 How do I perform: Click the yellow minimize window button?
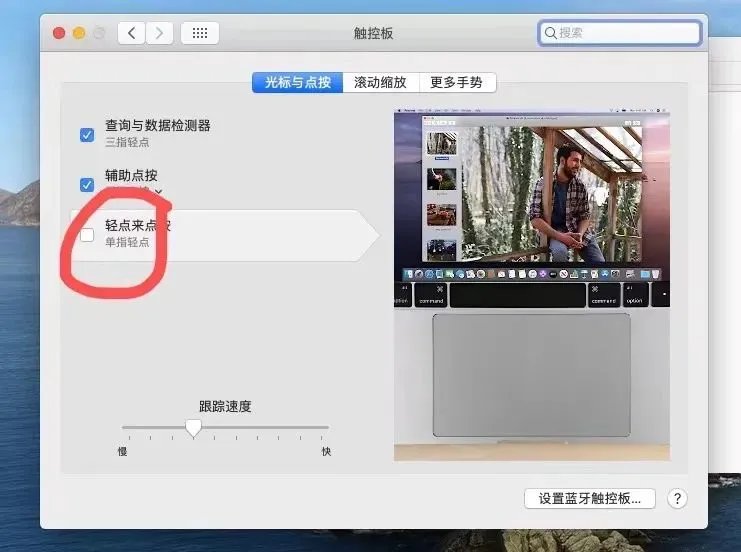click(79, 33)
